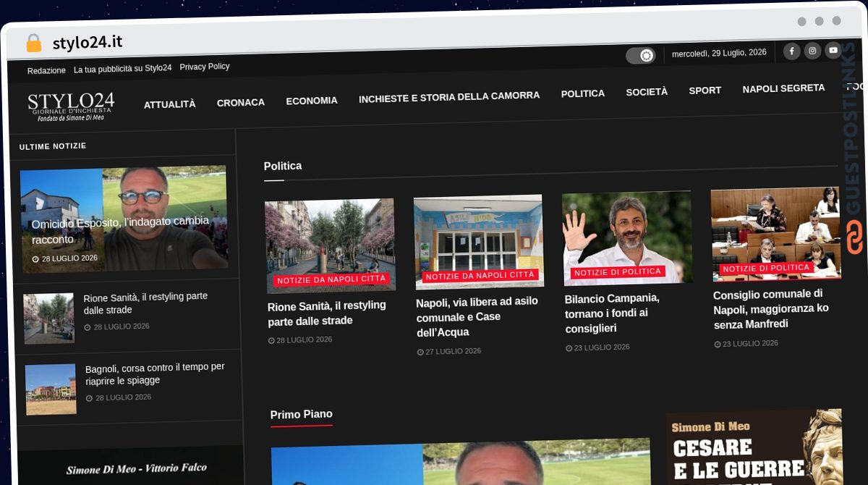Click the Ultime Notizie heading
Image resolution: width=868 pixels, height=485 pixels.
tap(53, 146)
